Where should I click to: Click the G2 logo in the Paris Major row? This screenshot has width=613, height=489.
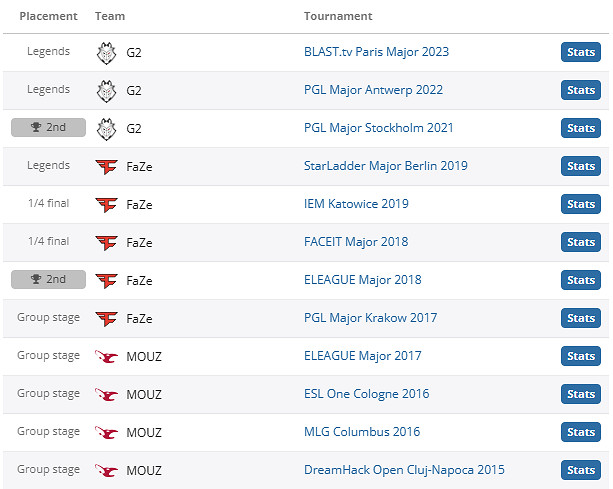(106, 52)
